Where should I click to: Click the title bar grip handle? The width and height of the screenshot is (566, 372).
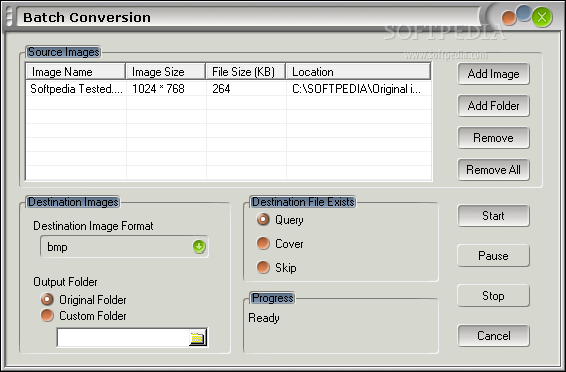pyautogui.click(x=9, y=17)
